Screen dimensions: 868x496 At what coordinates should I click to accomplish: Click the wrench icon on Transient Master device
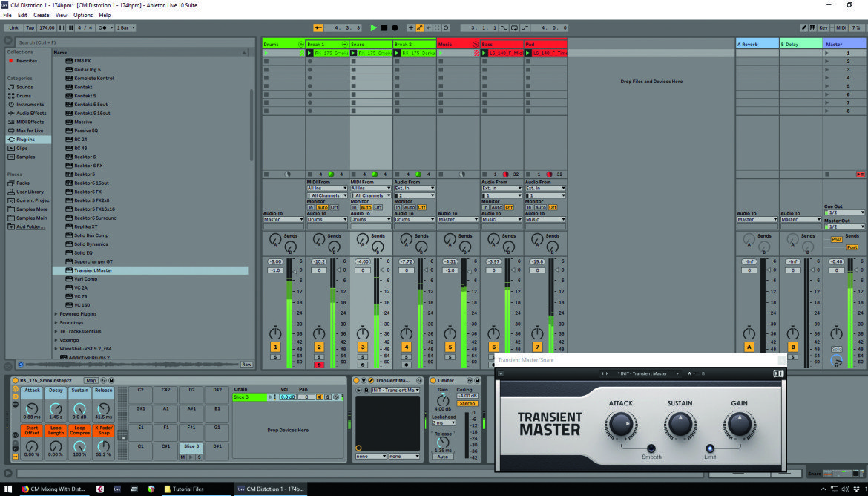[371, 381]
